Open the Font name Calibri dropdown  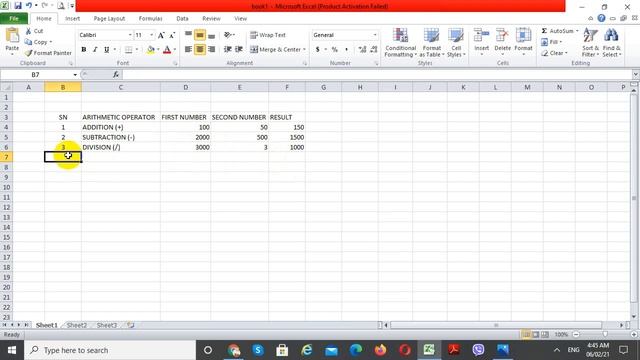coord(130,35)
